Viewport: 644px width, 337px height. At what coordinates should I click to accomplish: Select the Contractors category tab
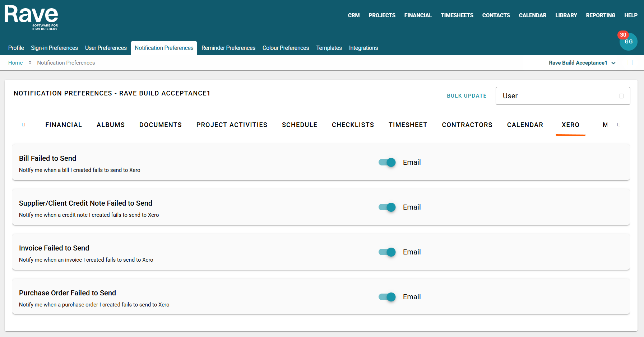(467, 125)
